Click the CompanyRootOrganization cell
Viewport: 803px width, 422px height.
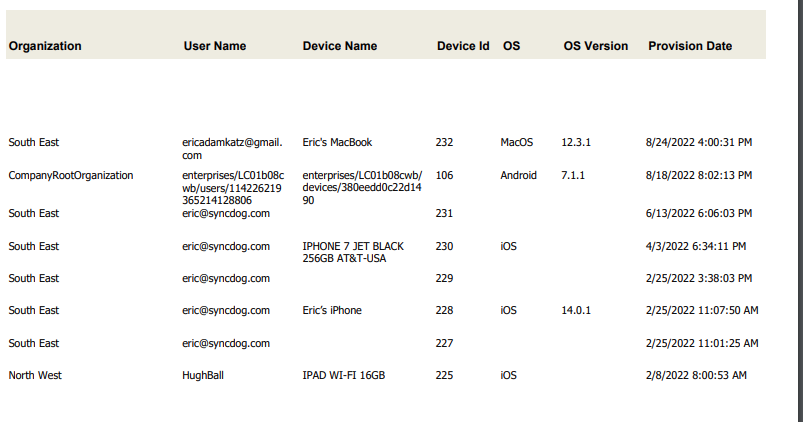pyautogui.click(x=71, y=175)
